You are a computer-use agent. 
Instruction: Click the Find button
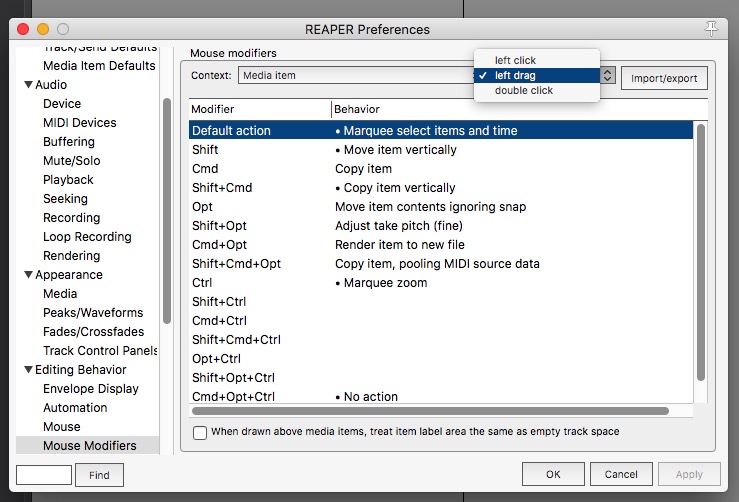click(99, 475)
